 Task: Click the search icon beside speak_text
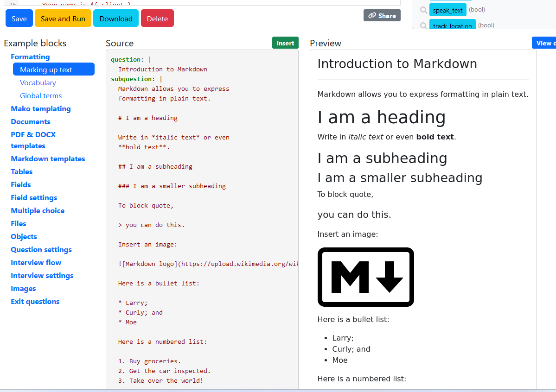[x=423, y=10]
